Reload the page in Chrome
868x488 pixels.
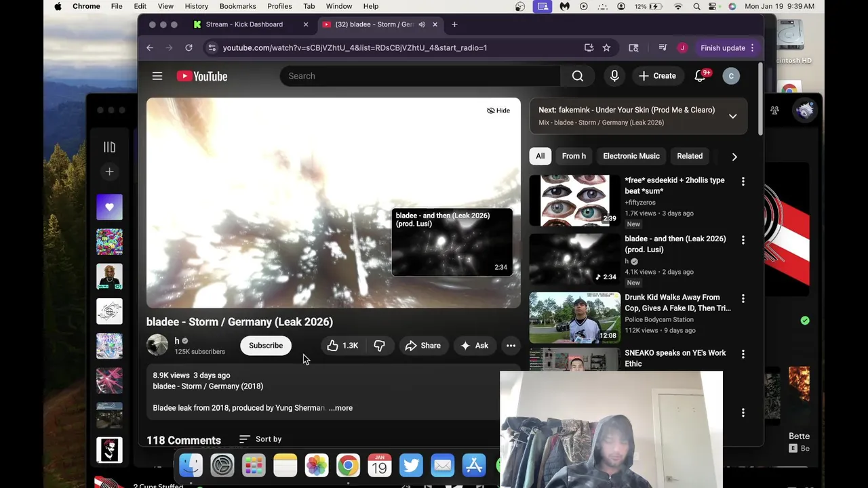point(189,47)
